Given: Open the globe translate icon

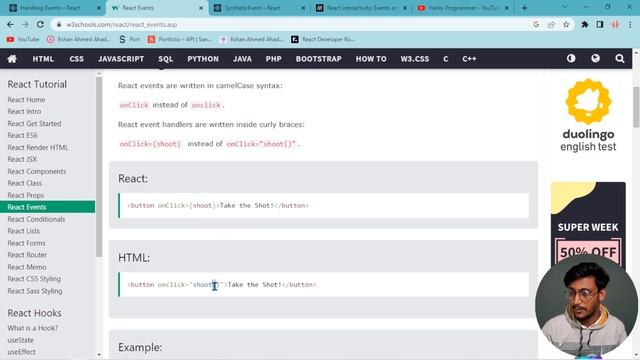Looking at the screenshot, I should (x=596, y=58).
